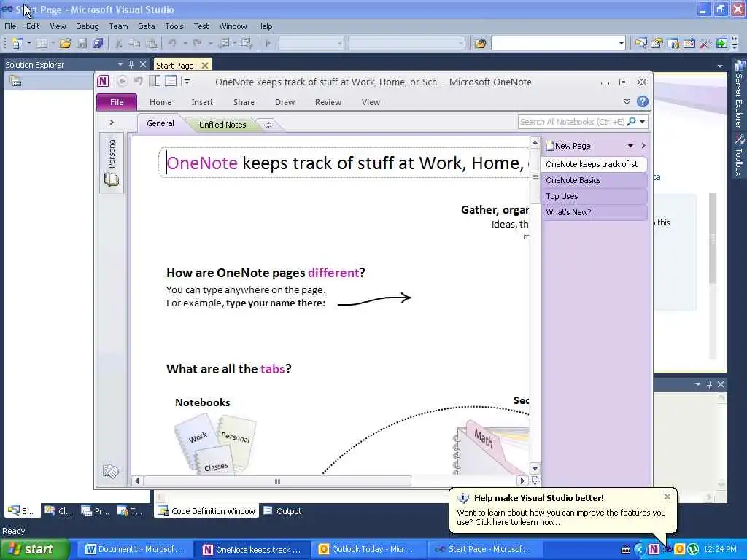Click search magnifier icon in OneNote
Screen dimensions: 747x560
pos(632,122)
